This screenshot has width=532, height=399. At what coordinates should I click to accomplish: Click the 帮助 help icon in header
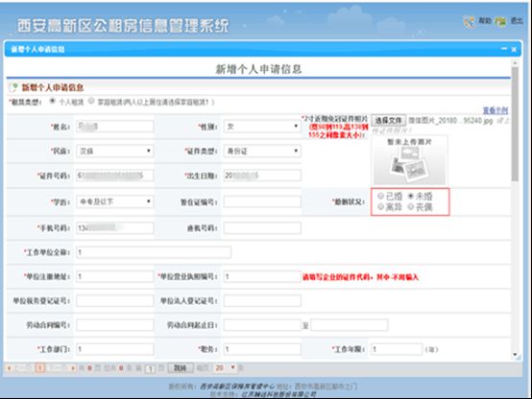(x=470, y=22)
